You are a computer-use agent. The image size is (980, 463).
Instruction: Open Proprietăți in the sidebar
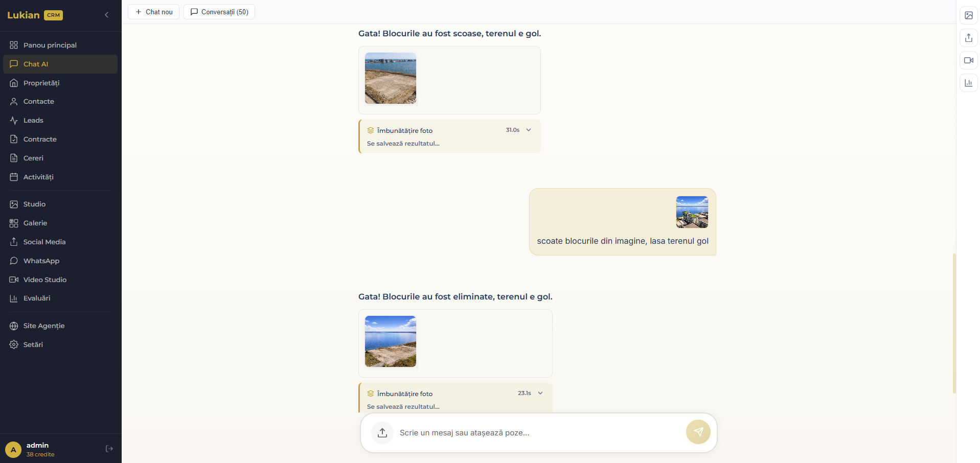click(x=41, y=83)
